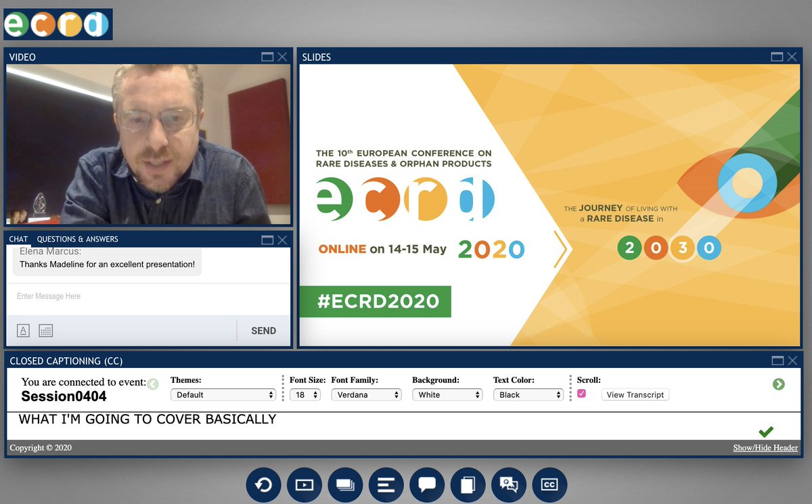Maximize the VIDEO panel
The height and width of the screenshot is (504, 812).
click(x=267, y=57)
